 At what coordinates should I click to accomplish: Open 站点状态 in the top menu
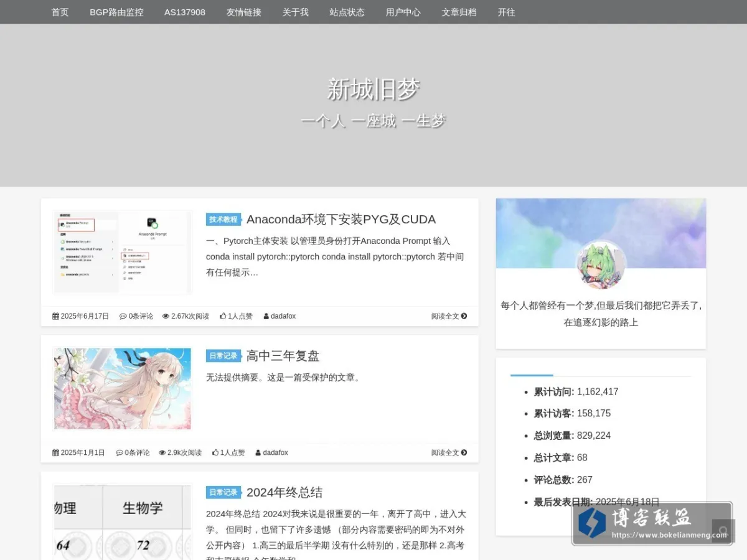[x=347, y=12]
